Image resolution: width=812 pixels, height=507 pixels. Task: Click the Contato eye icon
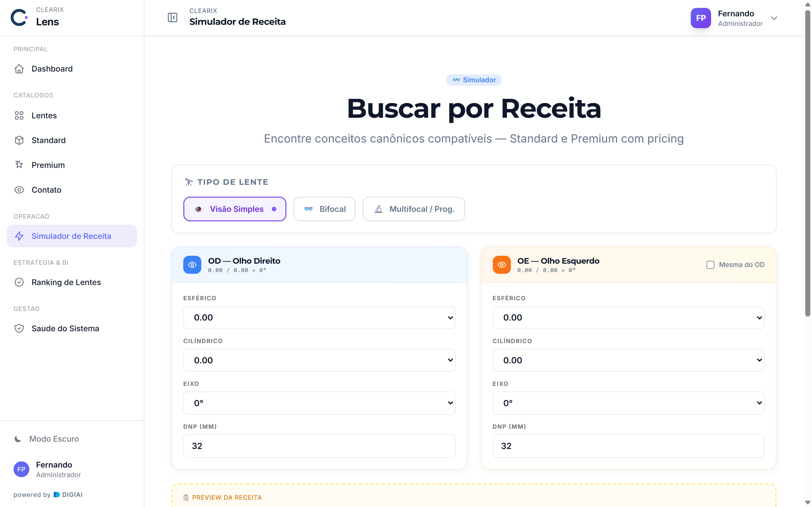tap(19, 190)
